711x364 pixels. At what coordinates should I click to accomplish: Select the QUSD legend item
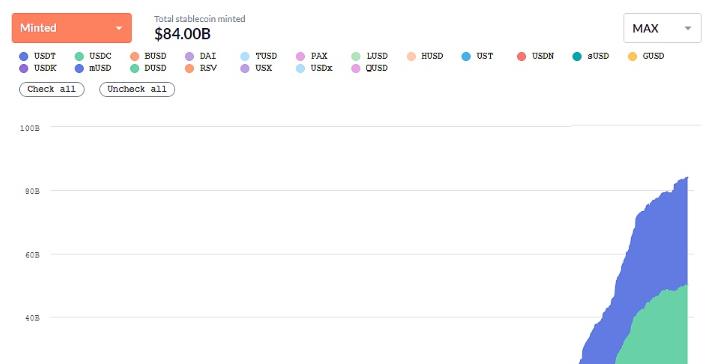[370, 68]
